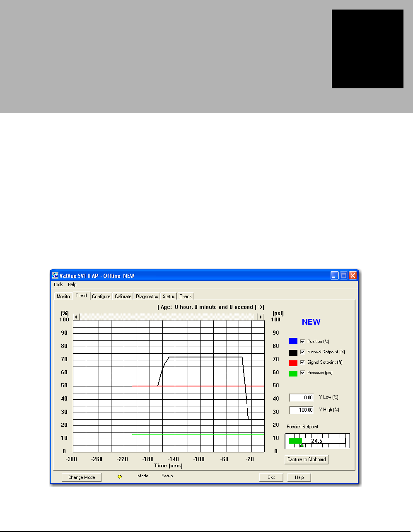Viewport: 413px width, 532px height.
Task: Toggle the Manual Setpoint (%) checkbox
Action: click(x=302, y=352)
